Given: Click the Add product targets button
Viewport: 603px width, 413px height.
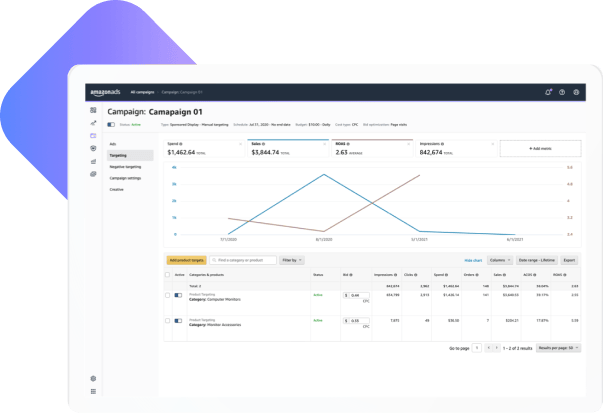Looking at the screenshot, I should coord(186,260).
